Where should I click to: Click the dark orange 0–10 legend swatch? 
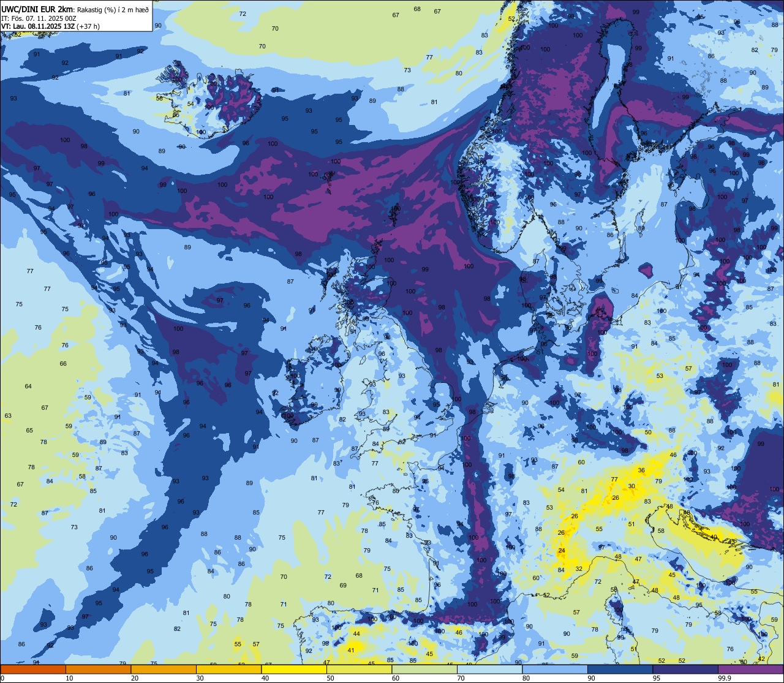coord(33,669)
